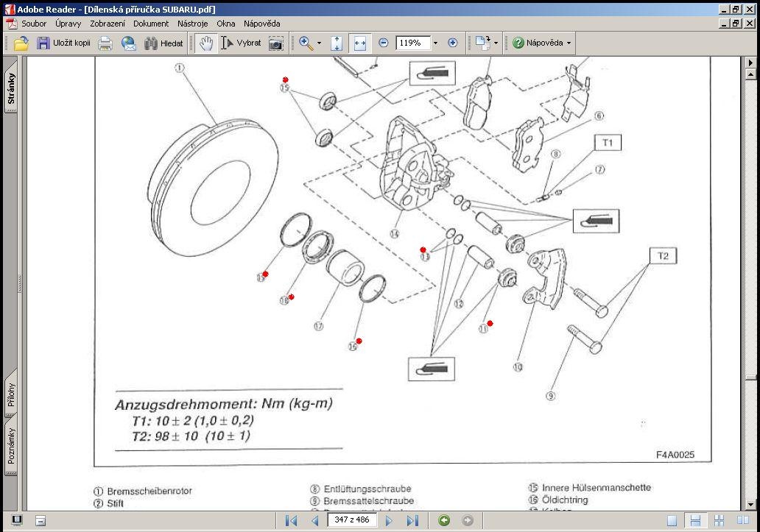Open the Stránky side panel tab

pos(10,88)
